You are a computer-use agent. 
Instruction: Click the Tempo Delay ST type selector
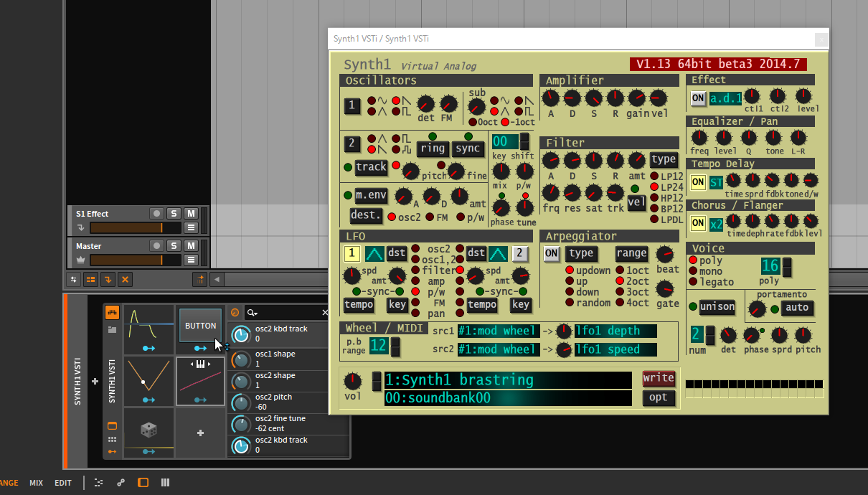(716, 182)
